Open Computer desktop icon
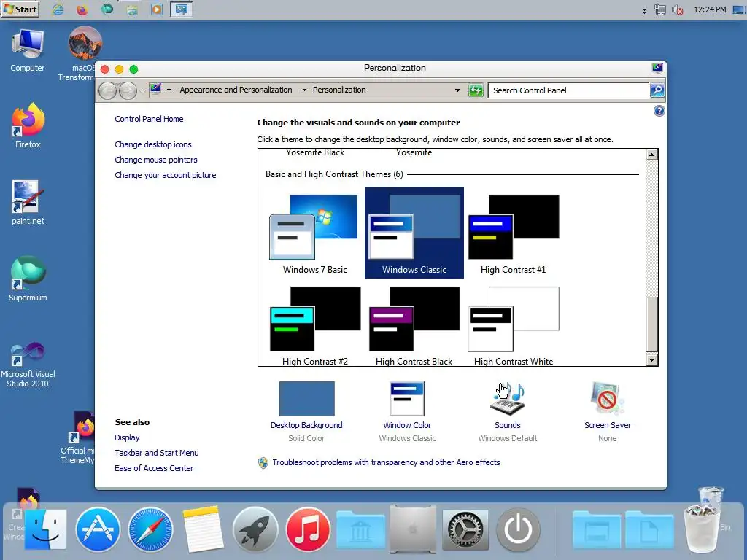 click(28, 50)
